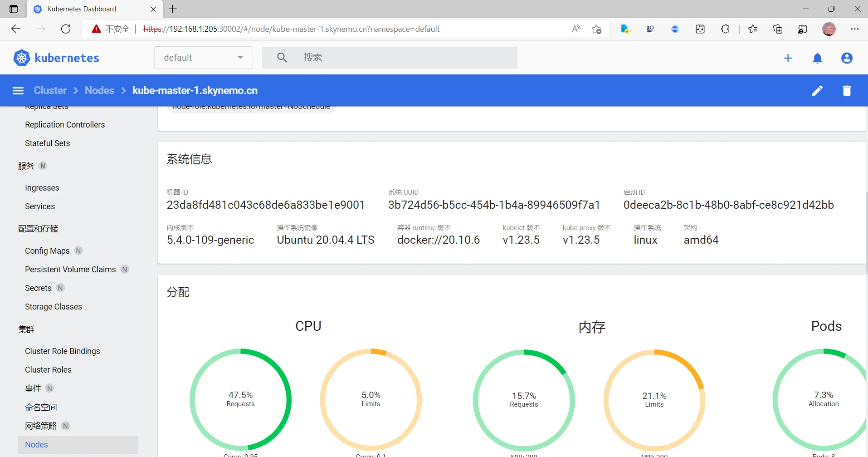This screenshot has width=868, height=457.
Task: Click the machine ID value 23da8fd4…
Action: [x=266, y=205]
